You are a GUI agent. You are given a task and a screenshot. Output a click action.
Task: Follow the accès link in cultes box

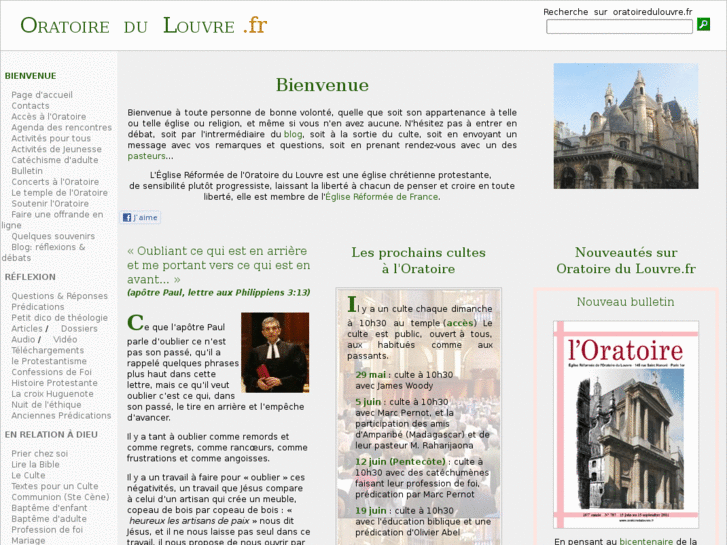tap(459, 323)
